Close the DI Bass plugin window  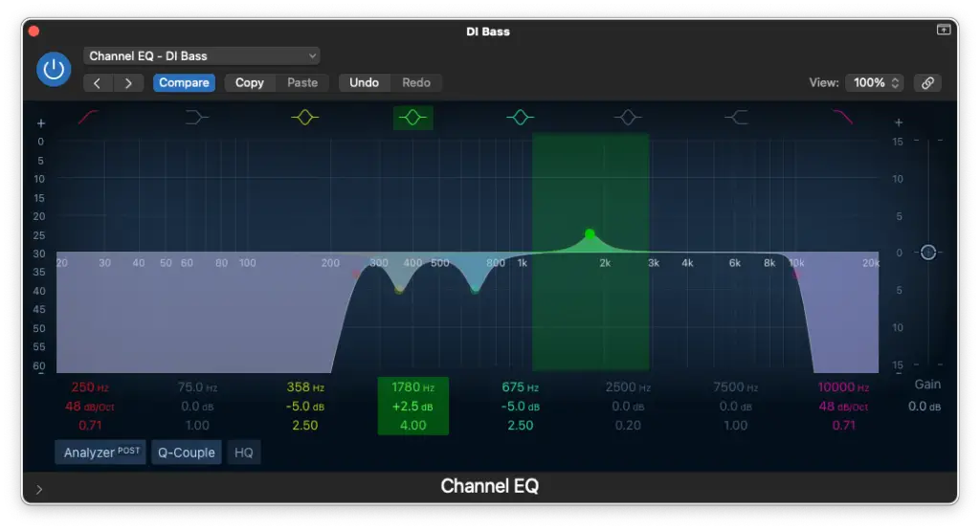pyautogui.click(x=33, y=31)
